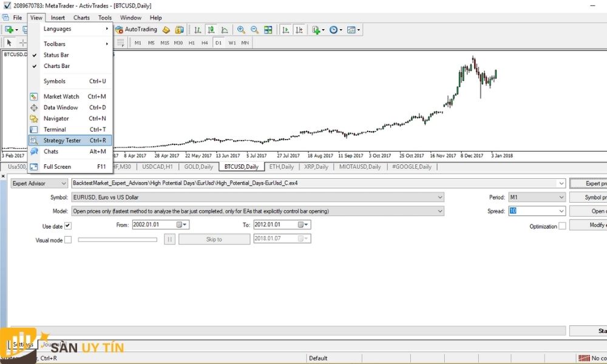Viewport: 607px width, 364px height.
Task: Switch chart to line chart mode
Action: pos(225,30)
